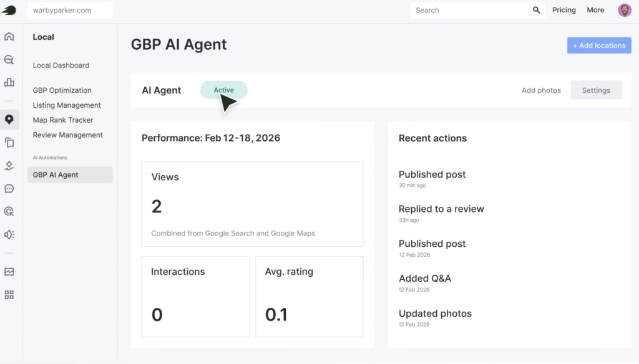Open the Advertising target-cursor icon
The width and height of the screenshot is (639, 364).
pos(9,211)
